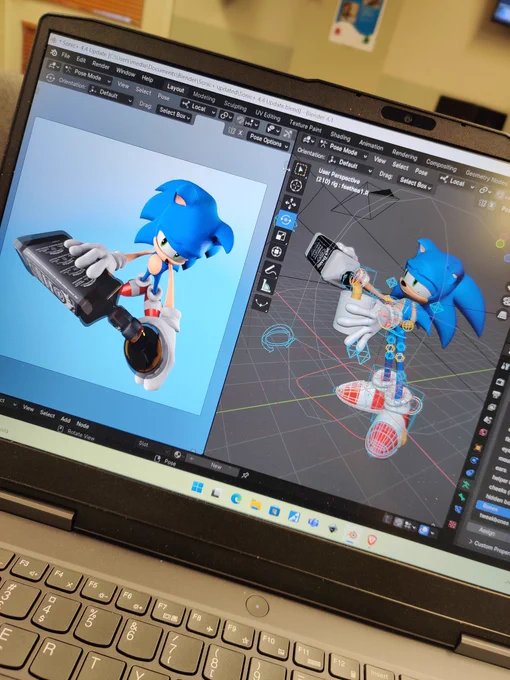Screen dimensions: 510x680
Task: Open Local orientation dropdown in the rig viewport
Action: click(x=456, y=182)
